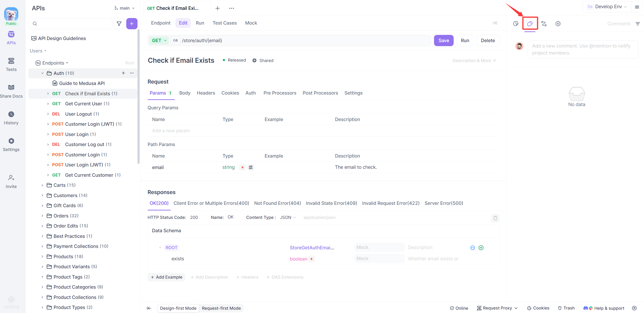Open the Not Found Error(404) response tab
The width and height of the screenshot is (644, 313).
point(277,203)
